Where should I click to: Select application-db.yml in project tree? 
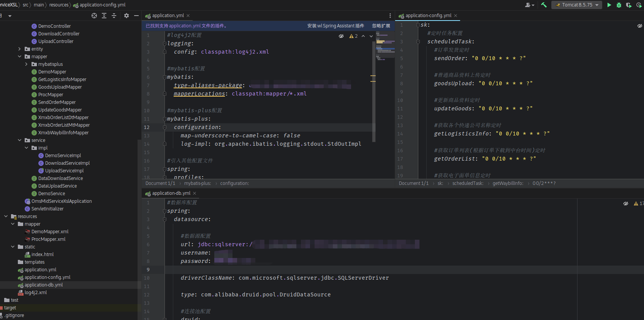pos(44,285)
